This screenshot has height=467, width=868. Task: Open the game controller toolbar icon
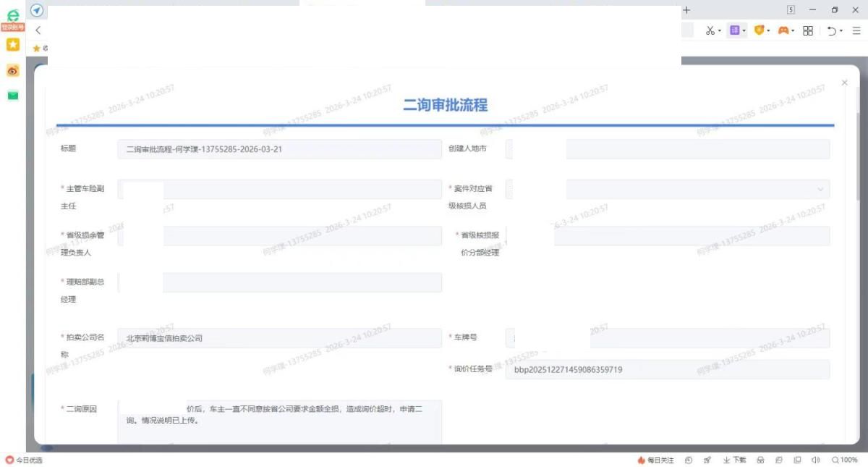(783, 30)
